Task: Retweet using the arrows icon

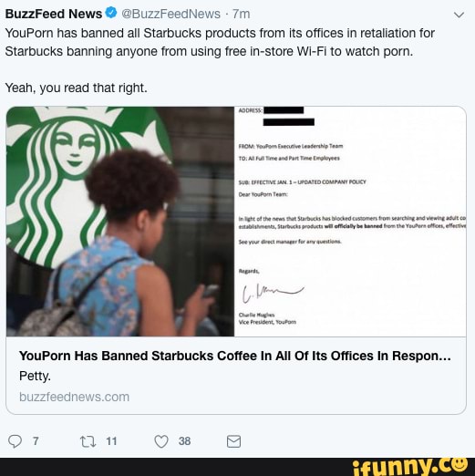Action: 88,441
